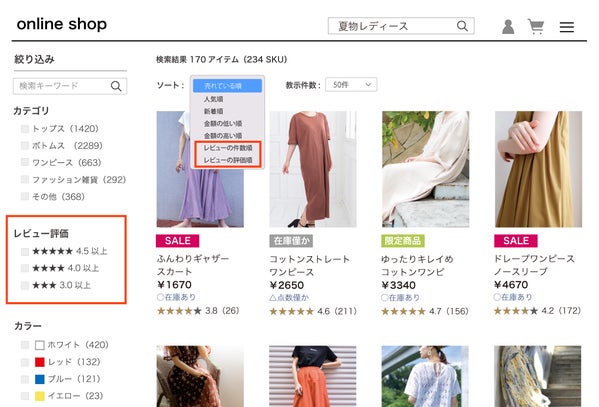
Task: Select the レビューの件数順 sort option
Action: 228,148
